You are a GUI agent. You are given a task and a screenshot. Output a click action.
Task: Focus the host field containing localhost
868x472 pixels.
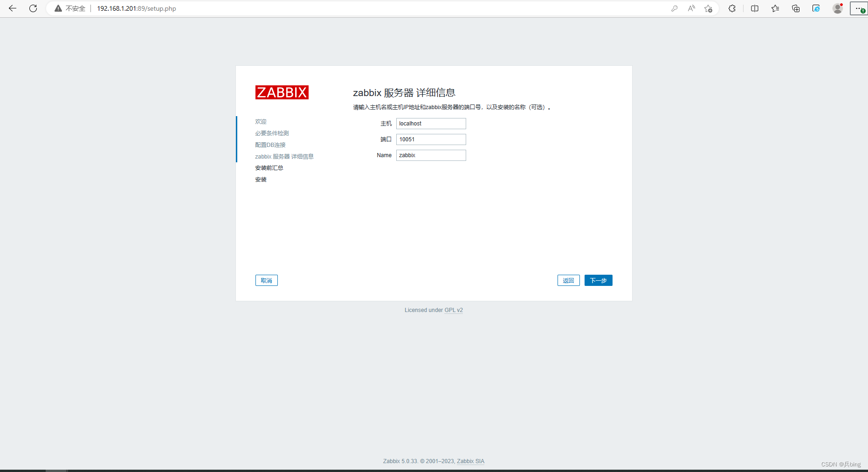point(431,124)
